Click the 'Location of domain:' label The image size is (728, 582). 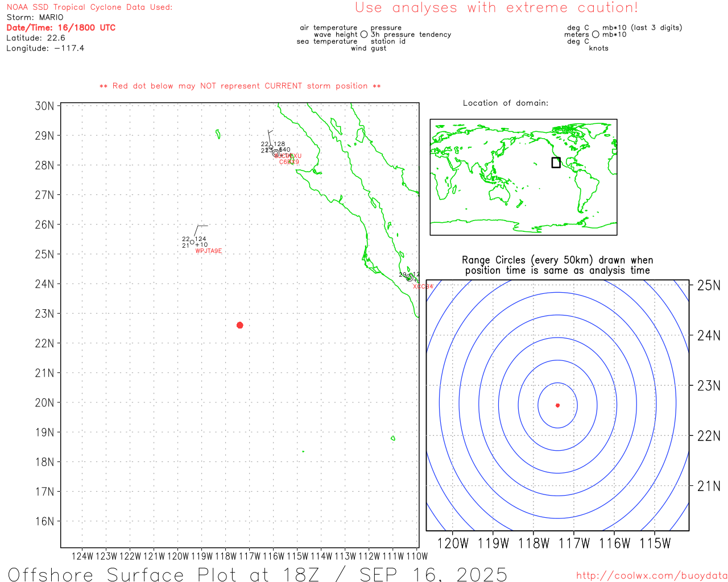(x=506, y=103)
